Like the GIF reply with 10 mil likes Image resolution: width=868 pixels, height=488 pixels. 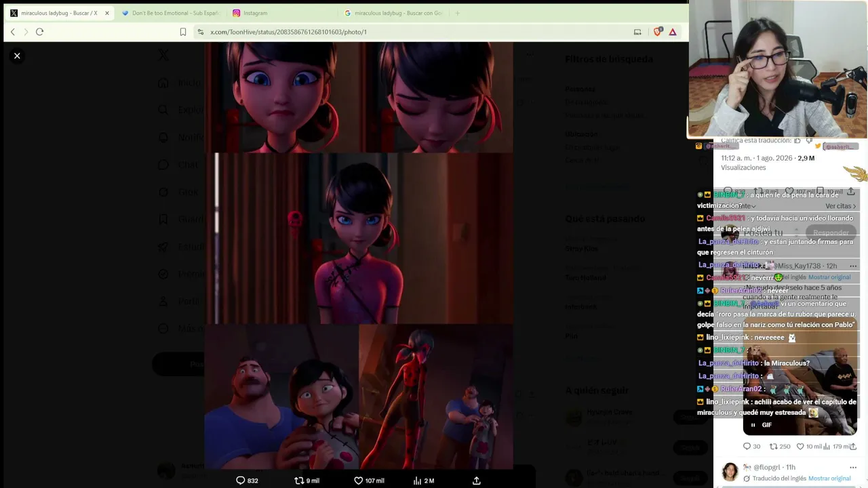[x=809, y=447]
